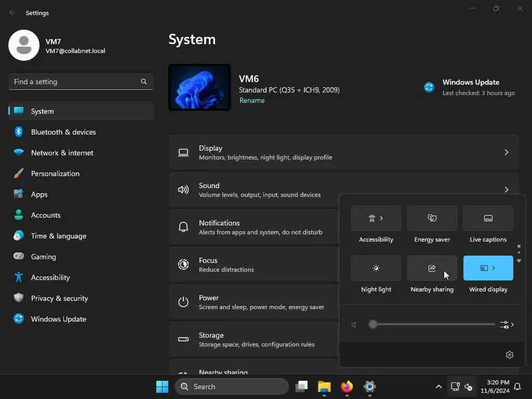Image resolution: width=532 pixels, height=399 pixels.
Task: Open Accounts settings page
Action: [81, 215]
